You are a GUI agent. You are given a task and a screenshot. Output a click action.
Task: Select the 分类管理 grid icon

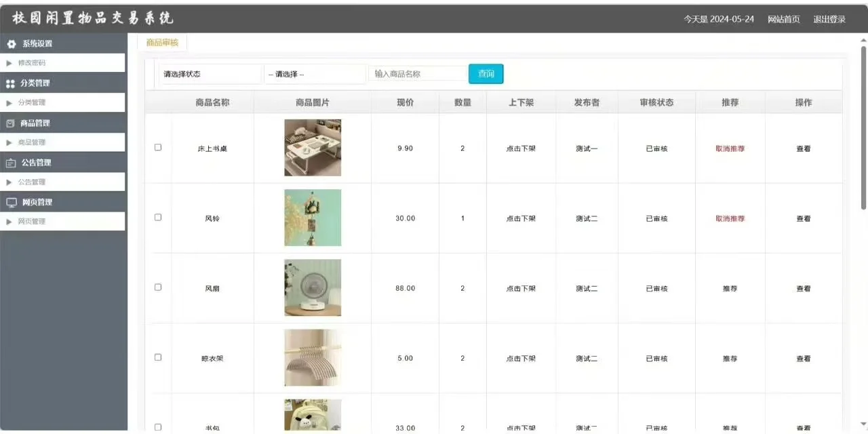pyautogui.click(x=11, y=83)
